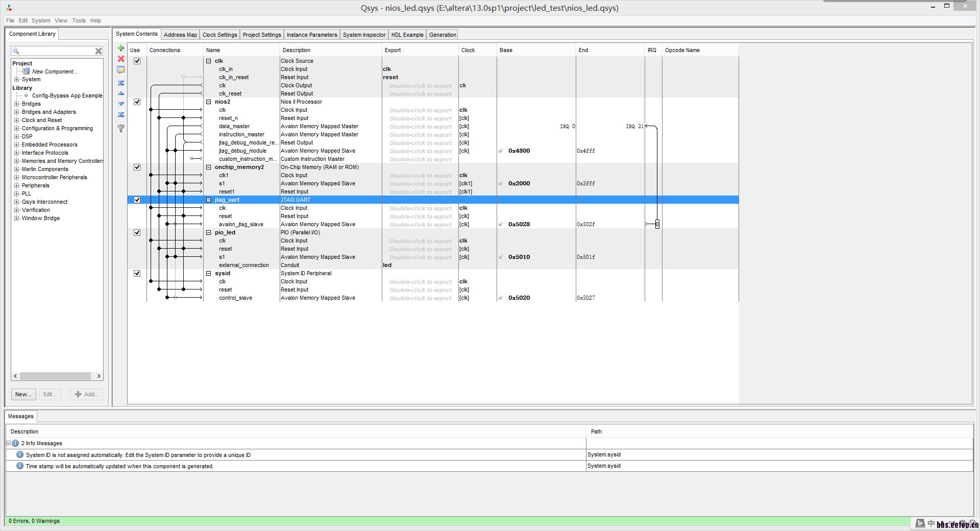
Task: Click the jtag_uart IRQ number box
Action: pyautogui.click(x=657, y=224)
